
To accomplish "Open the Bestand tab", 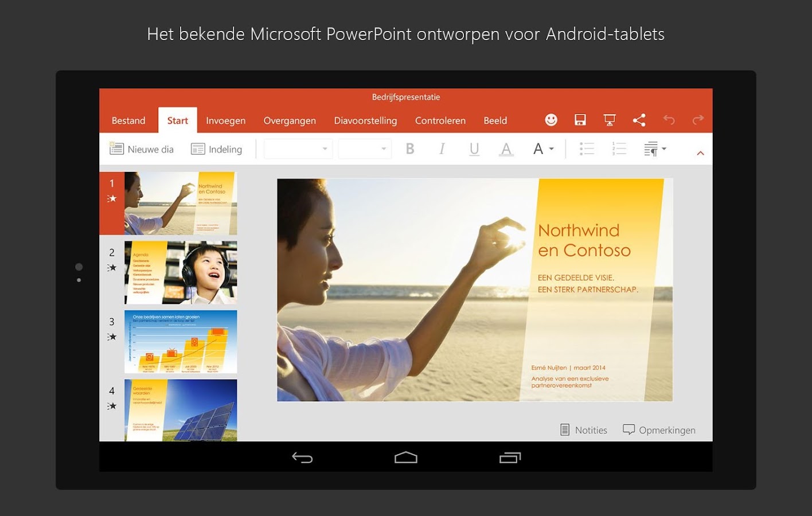I will click(x=128, y=120).
